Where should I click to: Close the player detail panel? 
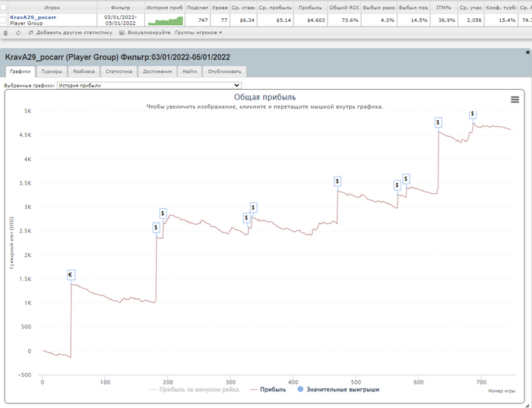pyautogui.click(x=527, y=52)
